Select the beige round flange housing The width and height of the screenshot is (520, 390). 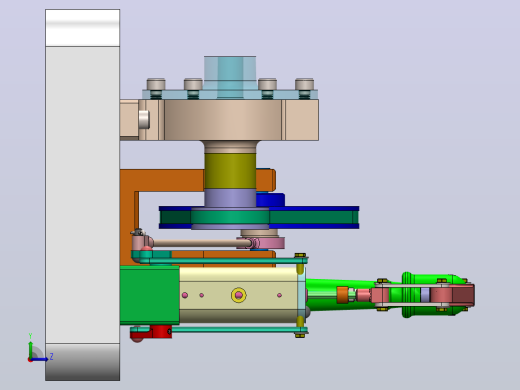point(223,120)
